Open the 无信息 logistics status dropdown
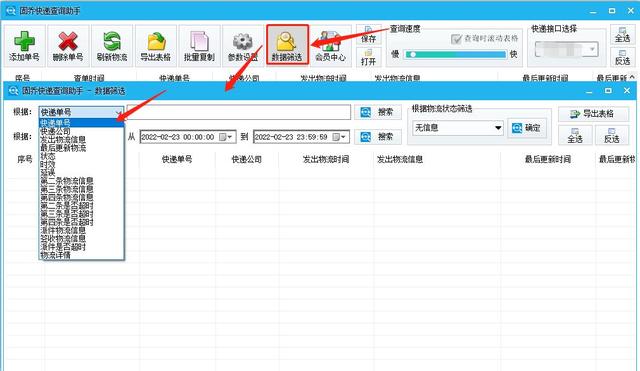 coord(457,128)
